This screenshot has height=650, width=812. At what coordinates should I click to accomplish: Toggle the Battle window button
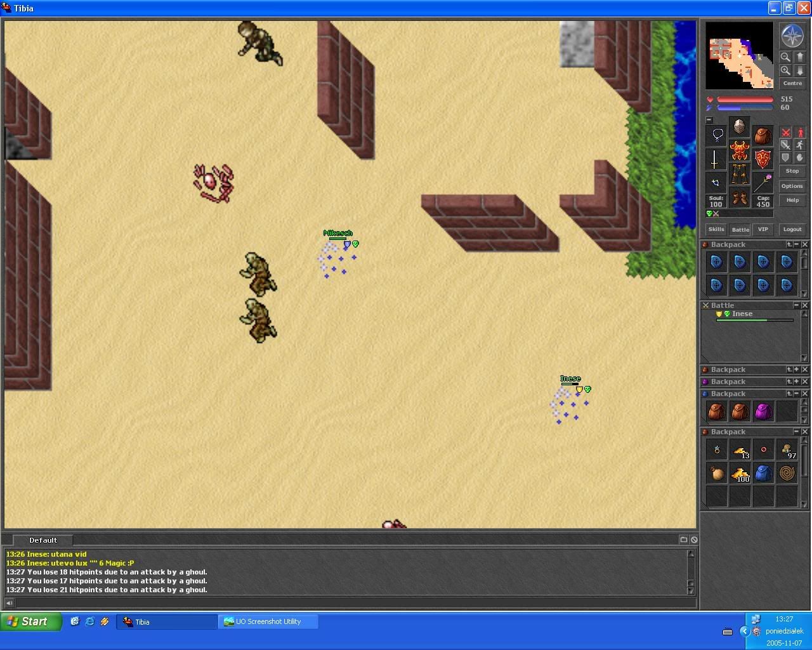coord(740,229)
